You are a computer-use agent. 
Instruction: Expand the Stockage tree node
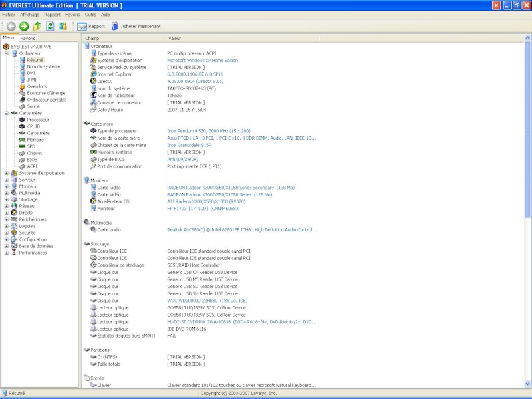point(7,199)
